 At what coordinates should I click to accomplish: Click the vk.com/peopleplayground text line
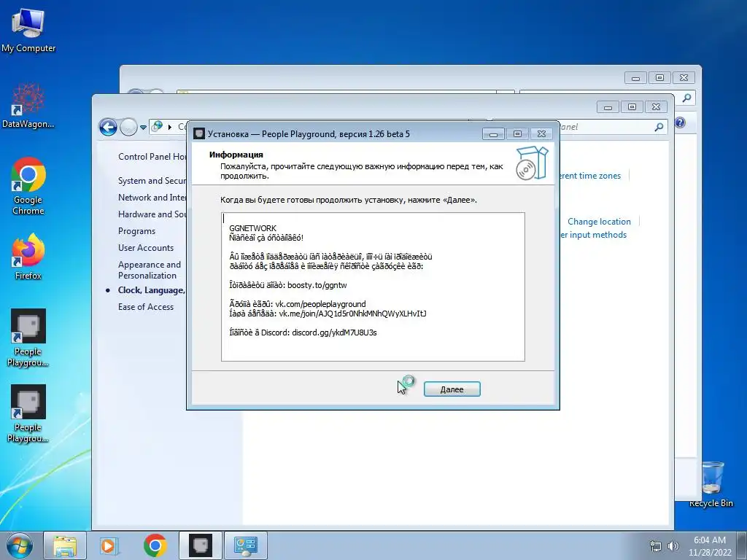click(x=298, y=304)
